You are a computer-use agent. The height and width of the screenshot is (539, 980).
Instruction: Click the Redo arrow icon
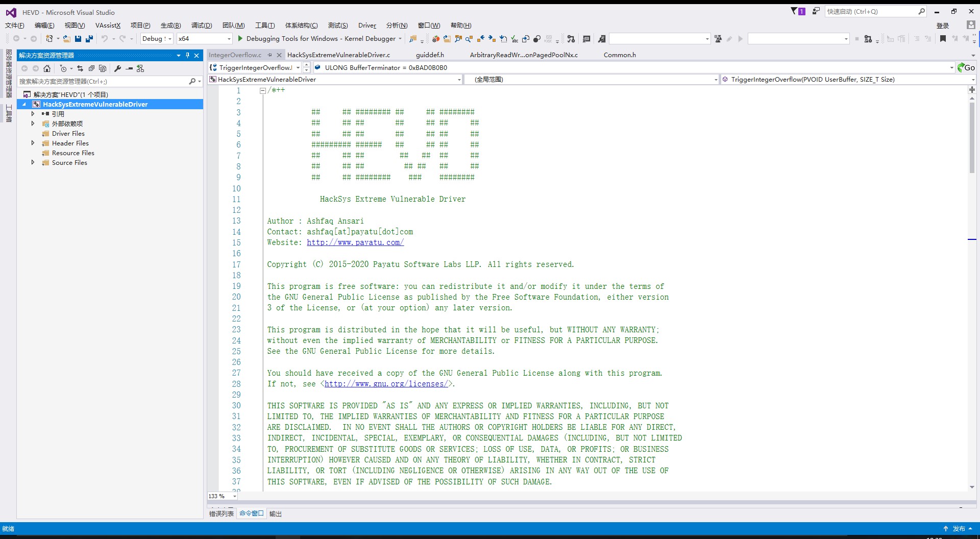(x=122, y=39)
